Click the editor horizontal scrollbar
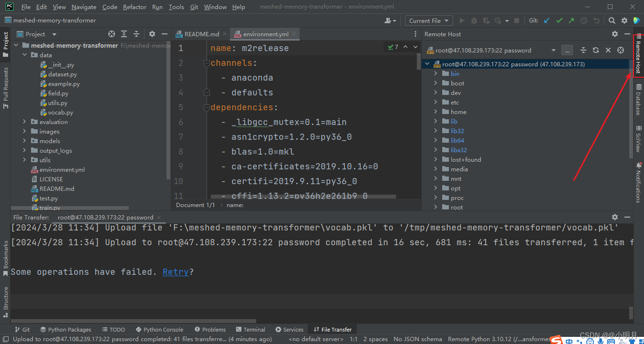Viewport: 644px width, 344px height. tap(302, 196)
